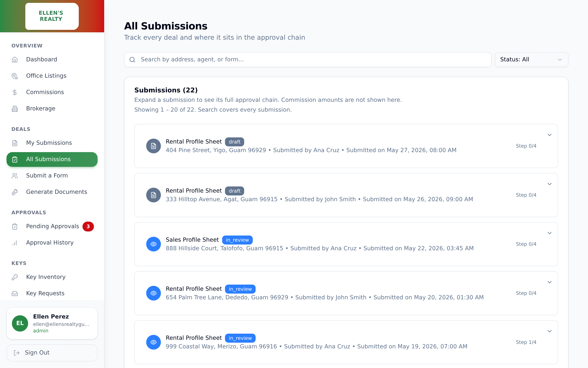Click the EL avatar circle
The height and width of the screenshot is (368, 588).
pyautogui.click(x=20, y=323)
